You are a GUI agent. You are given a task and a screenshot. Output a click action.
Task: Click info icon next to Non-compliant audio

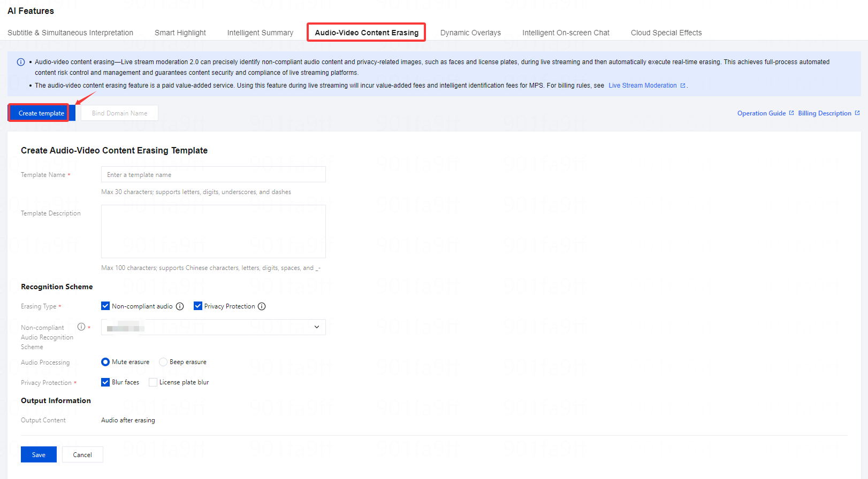pos(180,306)
